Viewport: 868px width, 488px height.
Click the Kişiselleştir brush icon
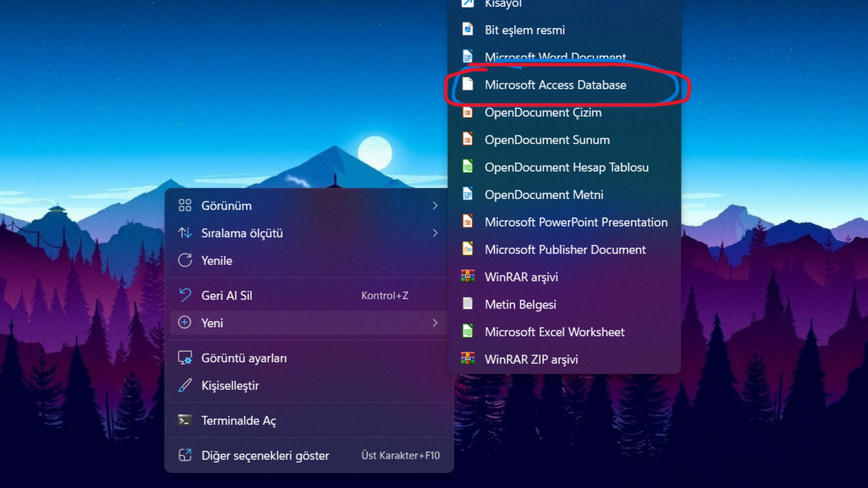tap(185, 386)
